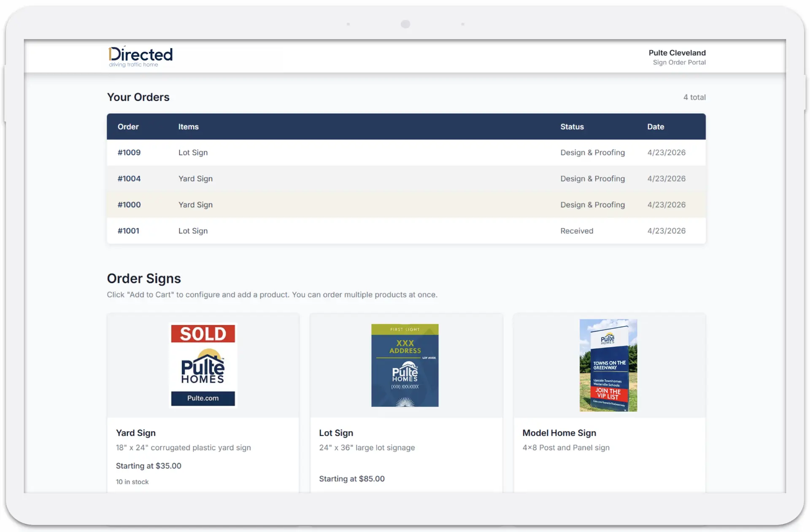Click Yard Sign item in order #1004 row
This screenshot has width=810, height=532.
[195, 179]
